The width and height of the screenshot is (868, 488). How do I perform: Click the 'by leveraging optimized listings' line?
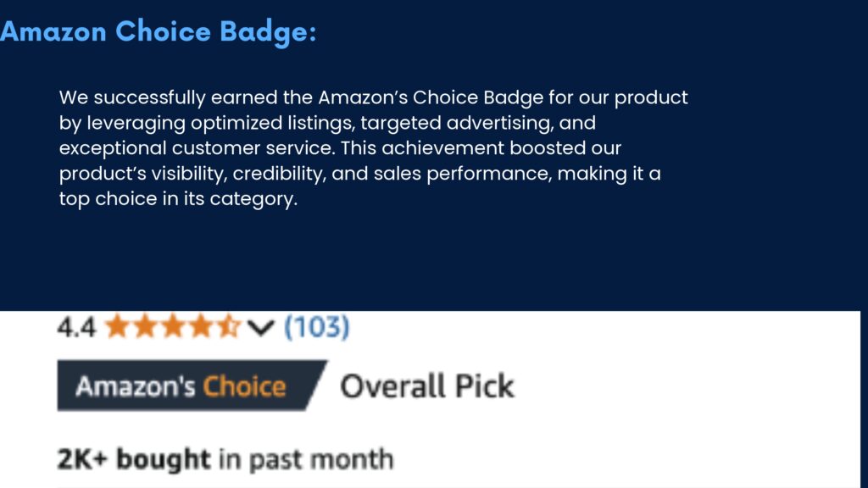(x=327, y=123)
